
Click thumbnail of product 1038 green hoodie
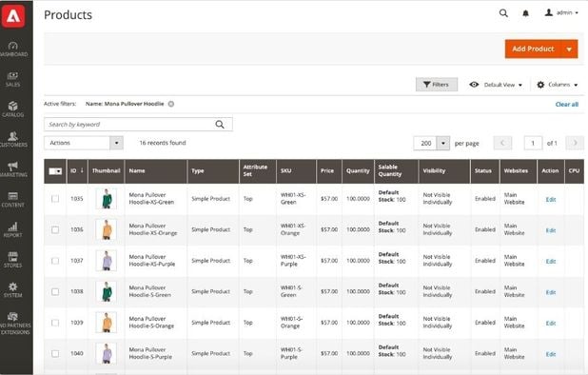(107, 291)
